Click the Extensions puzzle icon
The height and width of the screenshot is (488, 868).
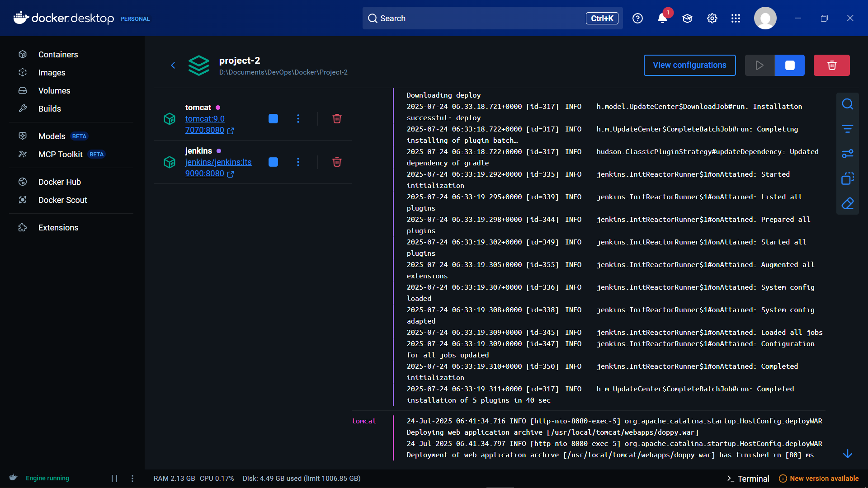click(x=23, y=228)
